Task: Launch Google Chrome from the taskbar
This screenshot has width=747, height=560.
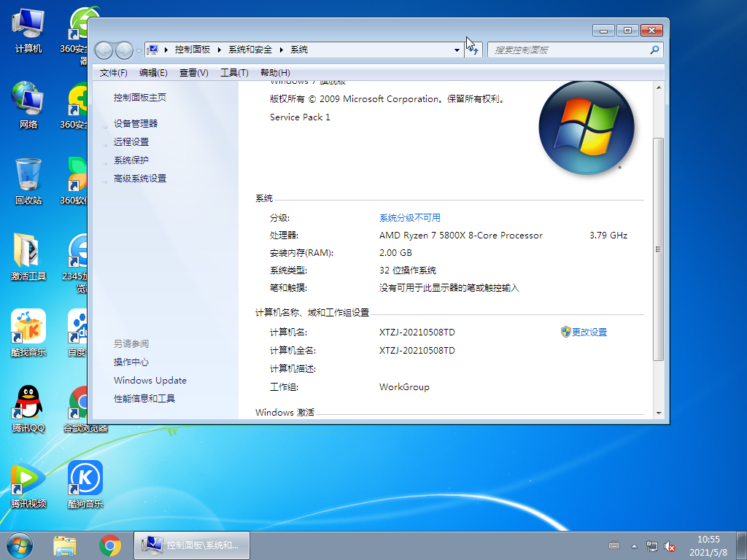Action: (x=111, y=545)
